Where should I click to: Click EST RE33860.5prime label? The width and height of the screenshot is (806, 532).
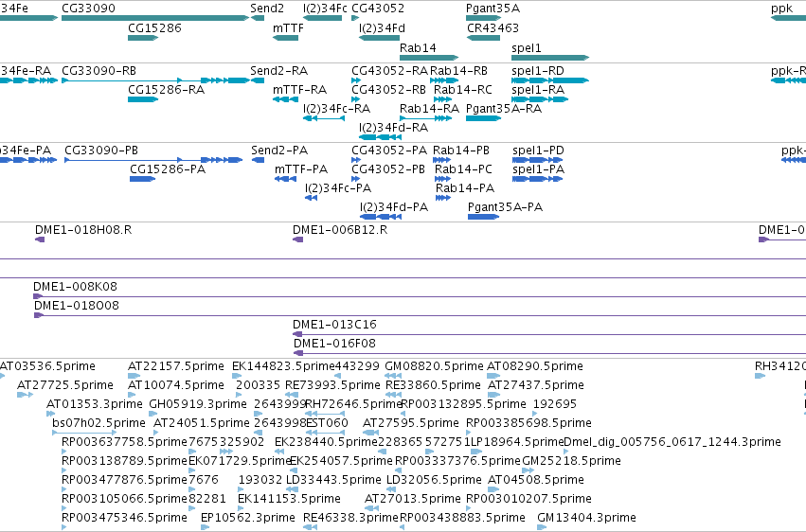433,385
